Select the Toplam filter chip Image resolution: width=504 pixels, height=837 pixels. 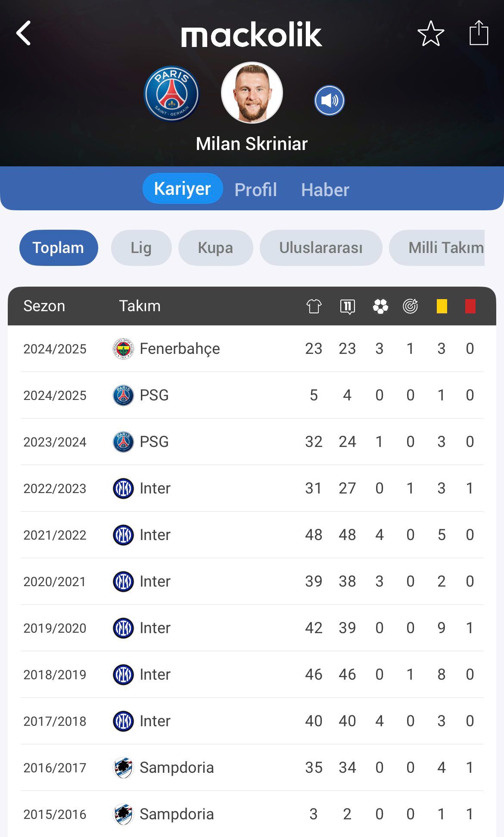point(59,248)
